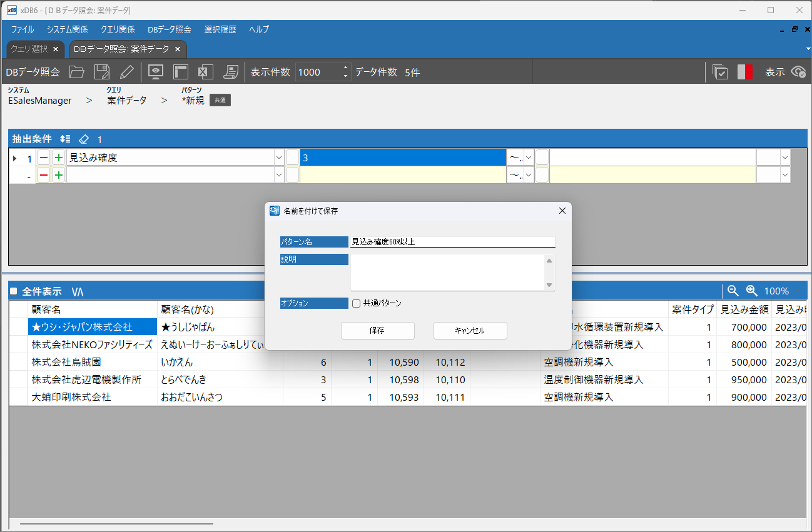Click the dialog title bar app icon
The image size is (812, 532).
[x=274, y=211]
